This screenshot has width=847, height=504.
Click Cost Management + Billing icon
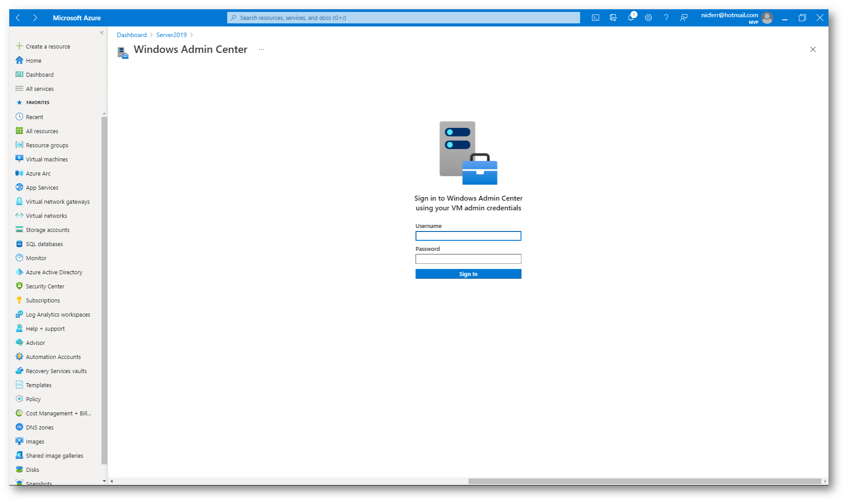coord(19,413)
